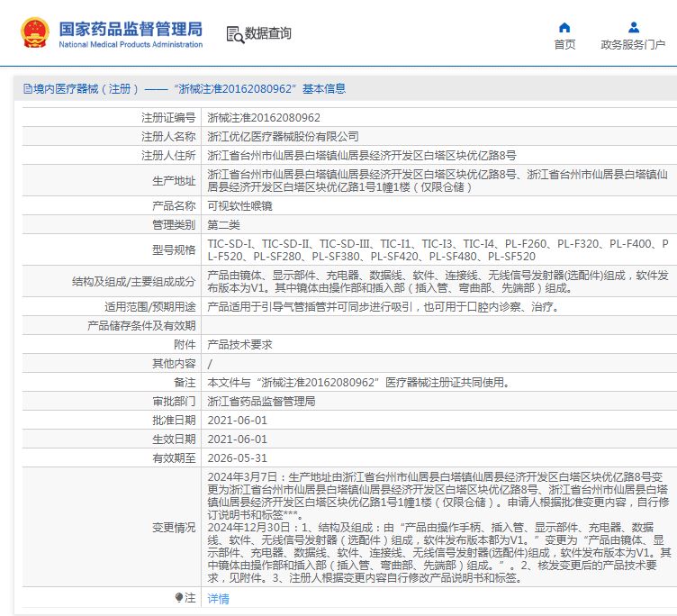Click the document icon before 境内医疗器械

coord(27,88)
